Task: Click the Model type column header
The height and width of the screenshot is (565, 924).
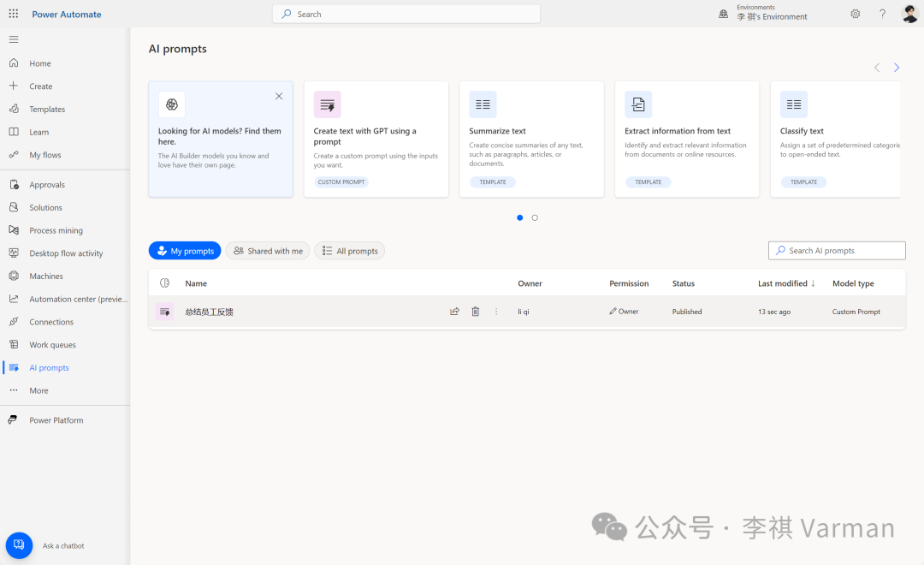Action: (853, 283)
